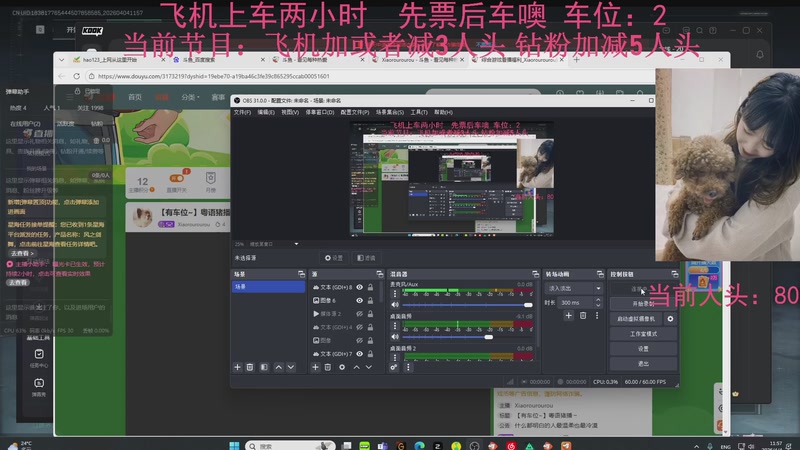Click the 退出 button in OBS
Screen dimensions: 800x450
(643, 364)
